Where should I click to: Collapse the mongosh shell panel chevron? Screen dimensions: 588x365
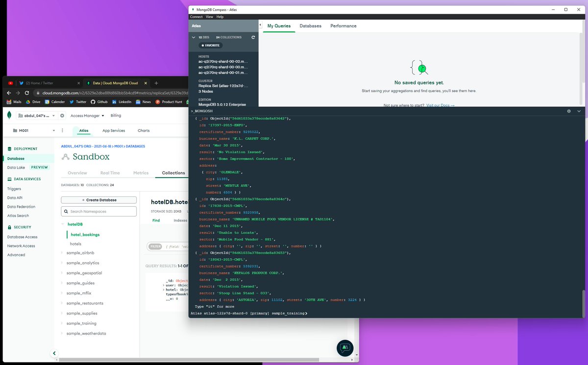click(x=579, y=111)
